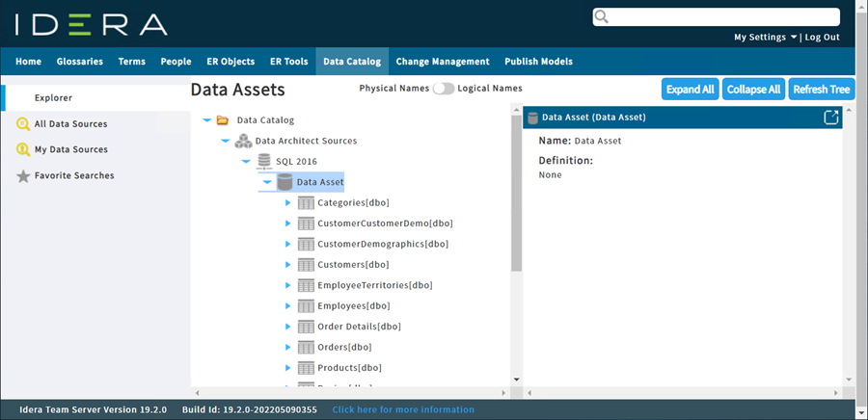868x420 pixels.
Task: Open the People tab
Action: coord(176,62)
